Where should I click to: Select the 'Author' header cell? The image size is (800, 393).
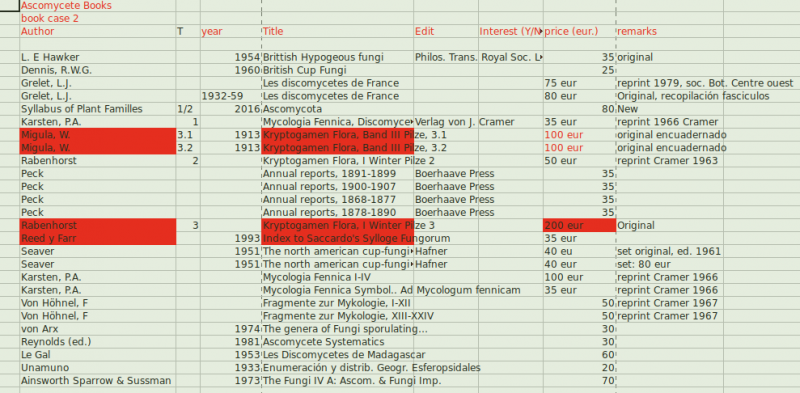(98, 31)
